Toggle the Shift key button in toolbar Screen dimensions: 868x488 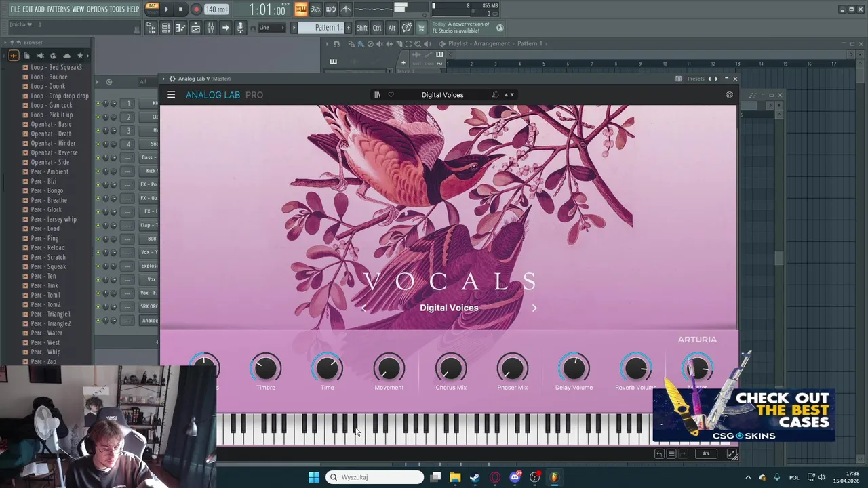tap(362, 28)
